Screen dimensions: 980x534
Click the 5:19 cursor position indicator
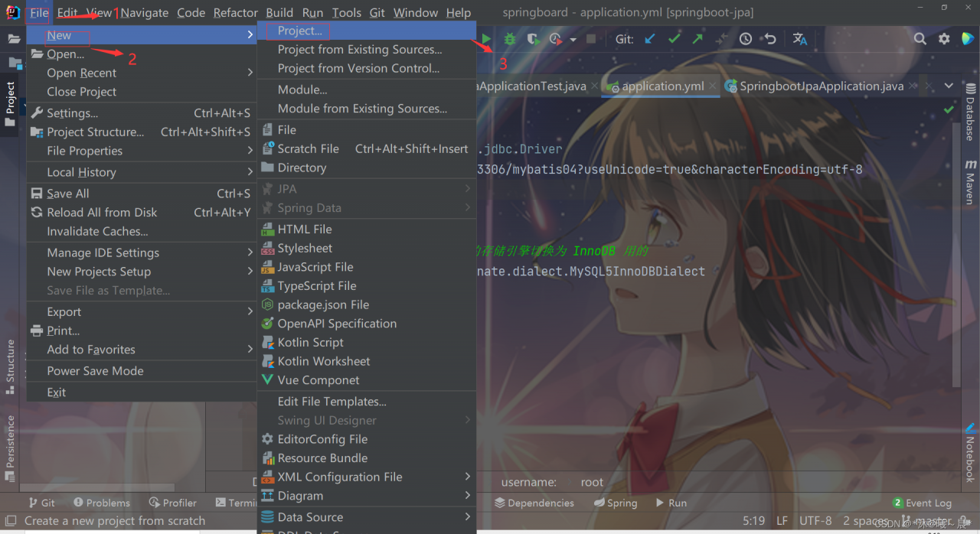pyautogui.click(x=753, y=521)
